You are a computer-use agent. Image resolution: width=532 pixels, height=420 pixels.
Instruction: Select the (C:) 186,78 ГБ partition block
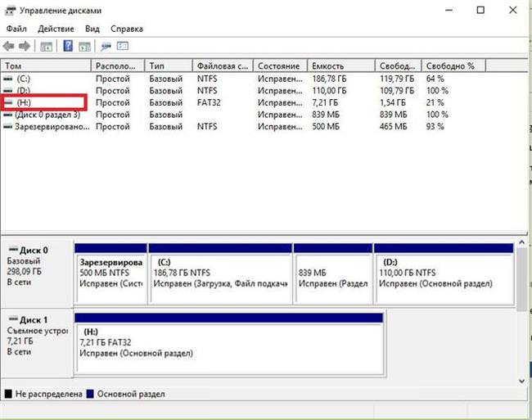tap(220, 273)
